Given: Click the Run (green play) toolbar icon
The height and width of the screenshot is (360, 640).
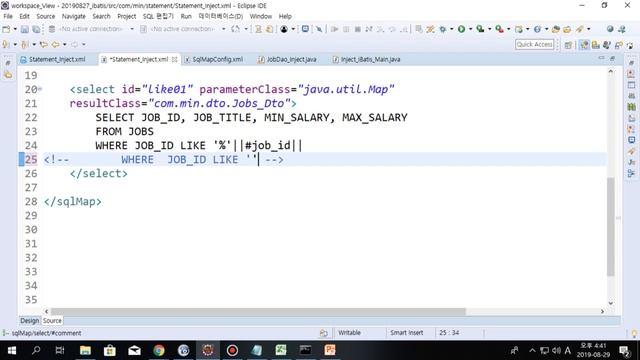Looking at the screenshot, I should (462, 29).
